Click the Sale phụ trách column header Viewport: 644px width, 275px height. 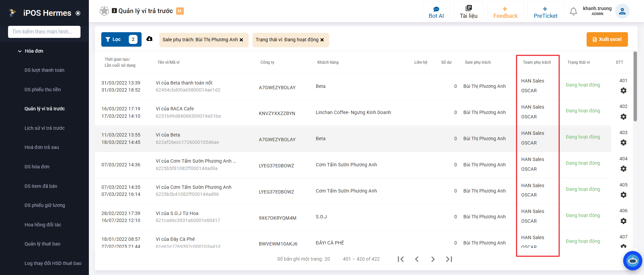[x=478, y=62]
